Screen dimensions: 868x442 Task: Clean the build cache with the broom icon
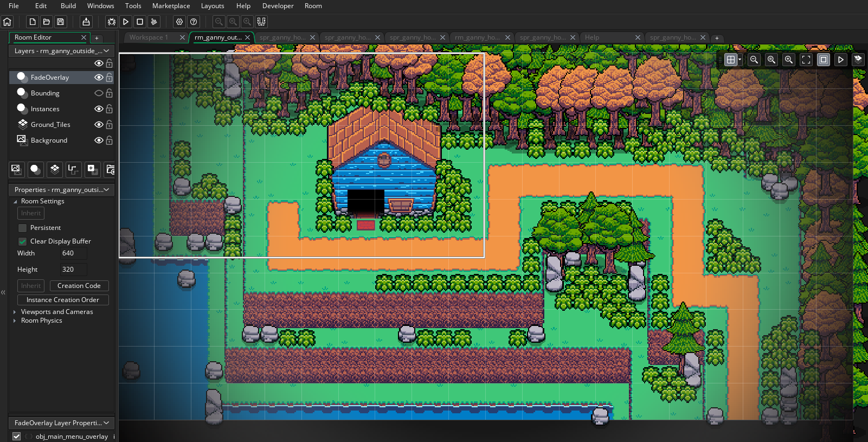(x=154, y=22)
